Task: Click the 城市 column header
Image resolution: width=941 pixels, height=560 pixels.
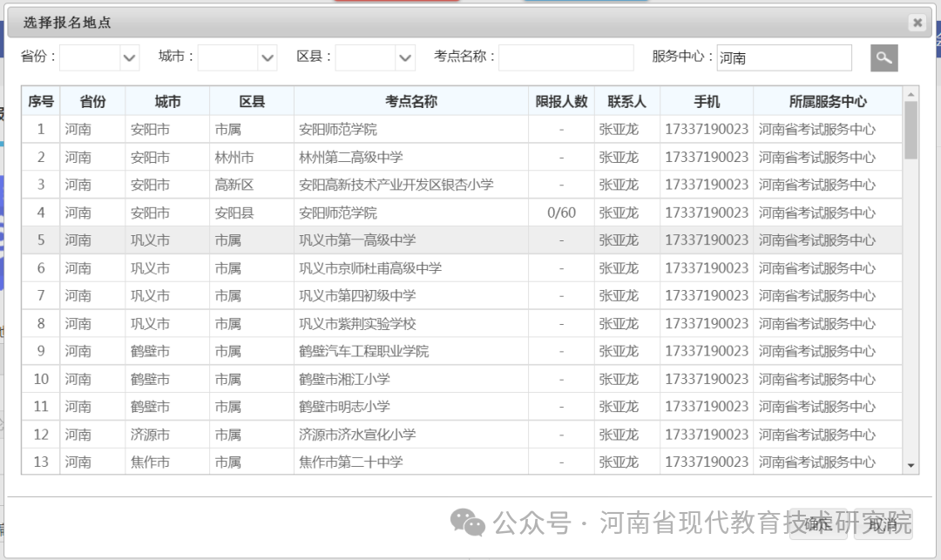Action: pyautogui.click(x=167, y=101)
